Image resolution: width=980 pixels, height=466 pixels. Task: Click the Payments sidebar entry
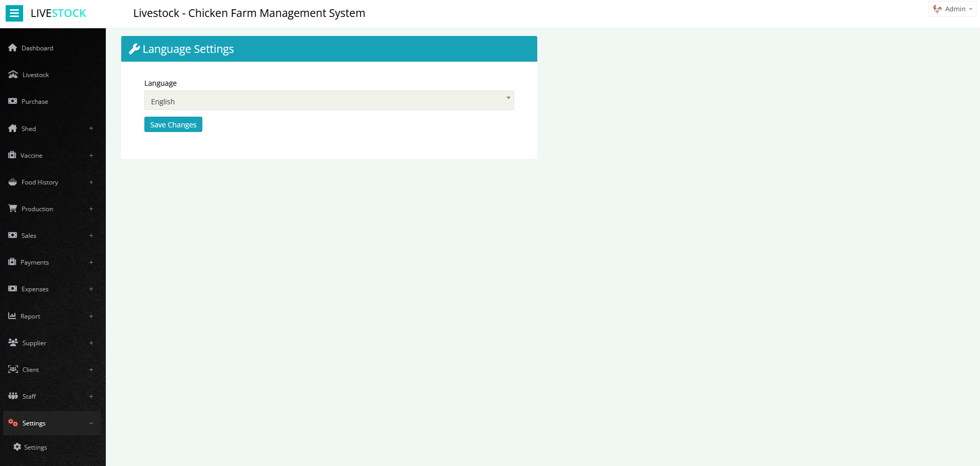click(x=34, y=262)
